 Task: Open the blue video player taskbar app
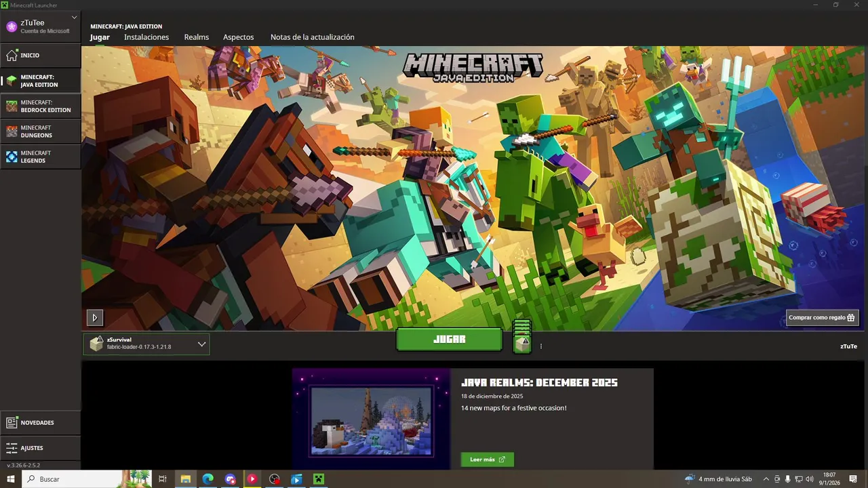pyautogui.click(x=296, y=479)
